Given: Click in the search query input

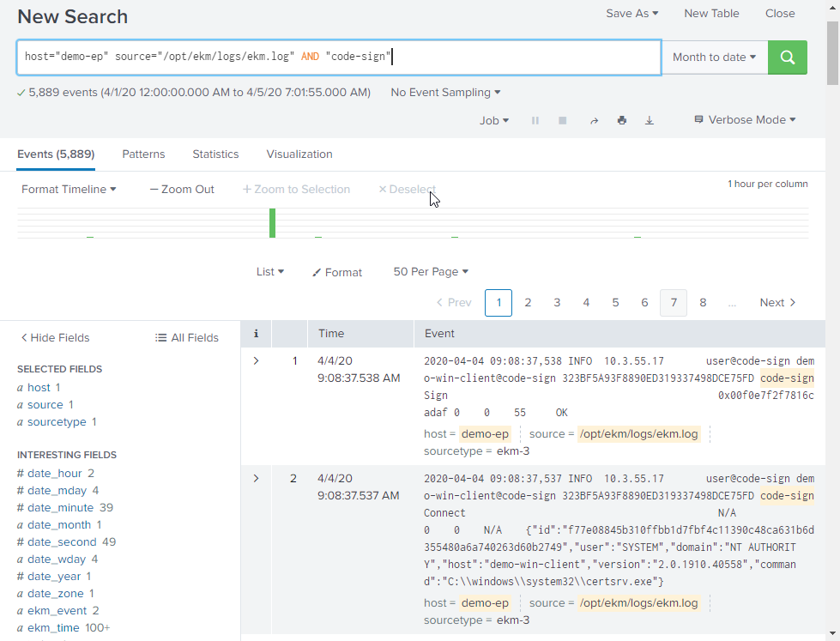Looking at the screenshot, I should coord(339,57).
